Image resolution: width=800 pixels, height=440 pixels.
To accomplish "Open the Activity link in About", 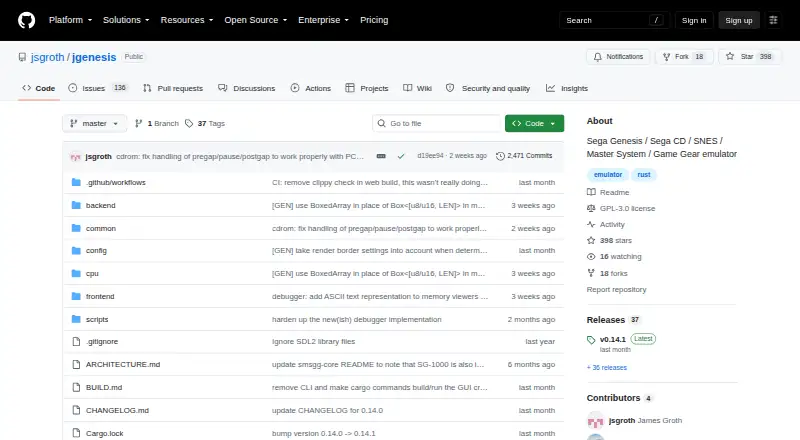I will tap(606, 225).
